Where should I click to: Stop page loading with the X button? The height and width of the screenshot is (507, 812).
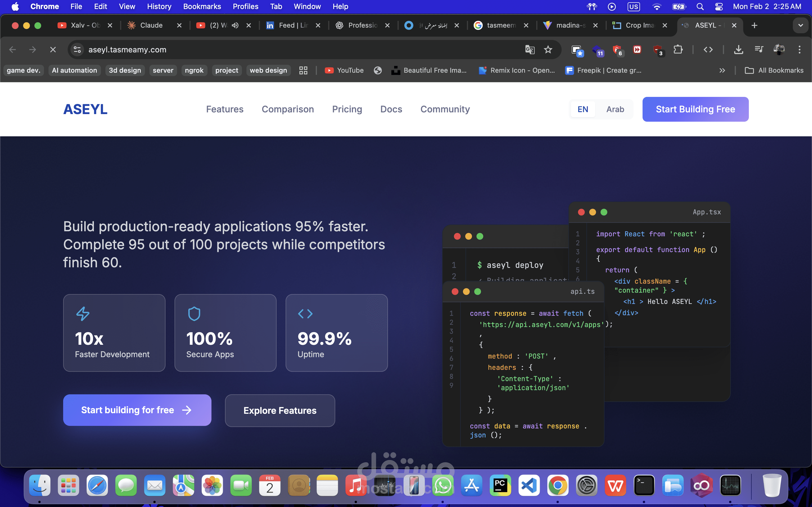pos(53,50)
